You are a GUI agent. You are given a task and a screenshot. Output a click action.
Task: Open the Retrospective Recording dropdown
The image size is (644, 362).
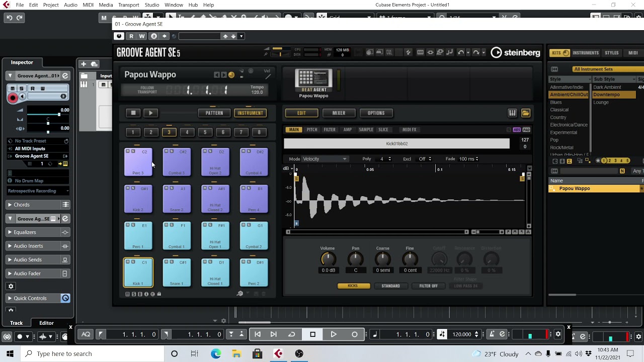(38, 191)
